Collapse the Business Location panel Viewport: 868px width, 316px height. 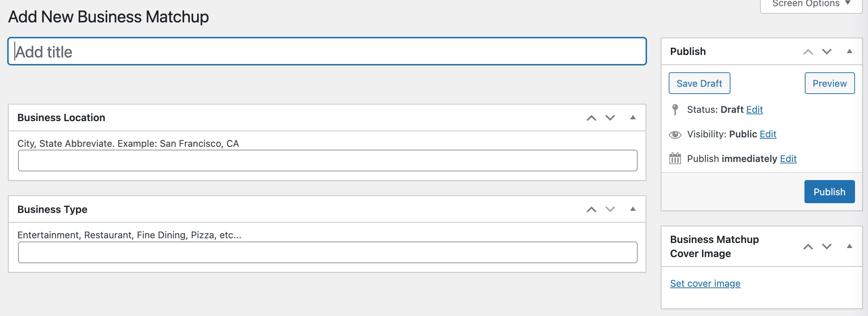[633, 118]
